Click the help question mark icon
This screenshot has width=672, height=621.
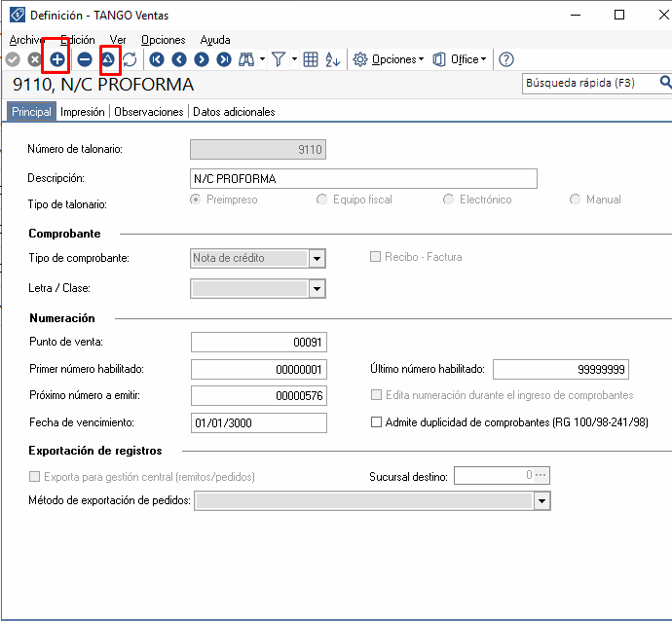pyautogui.click(x=506, y=59)
